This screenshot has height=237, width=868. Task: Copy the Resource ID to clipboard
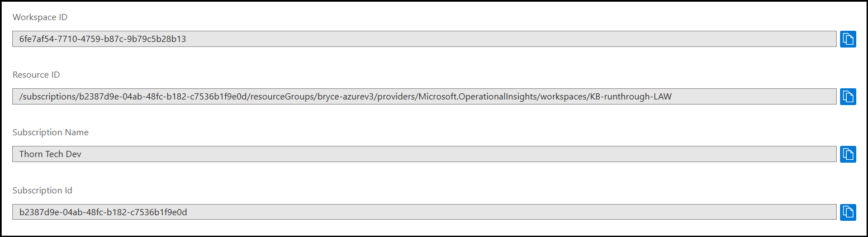[848, 96]
